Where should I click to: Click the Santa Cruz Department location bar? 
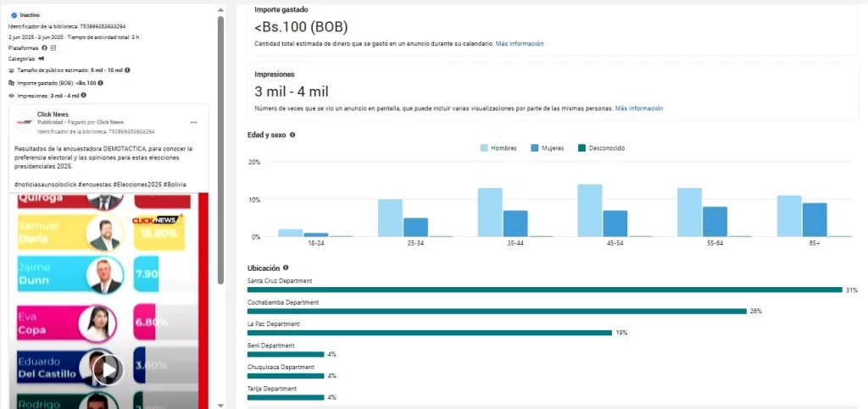pyautogui.click(x=544, y=290)
